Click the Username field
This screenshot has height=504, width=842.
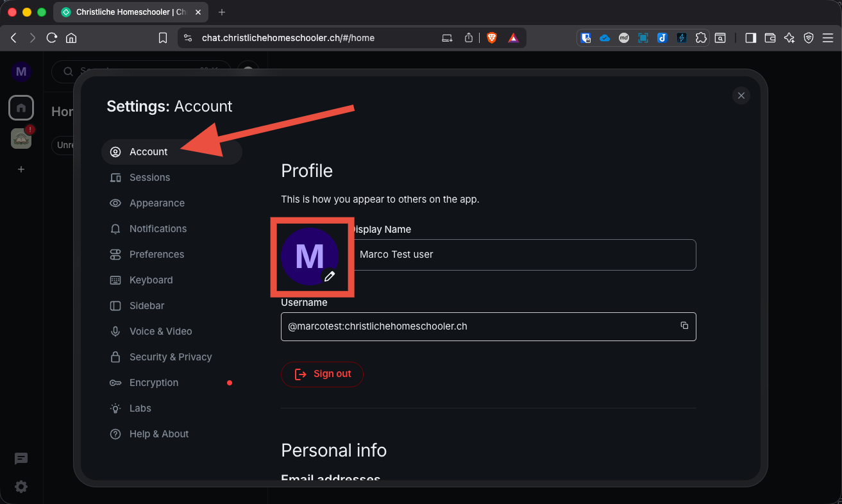489,326
